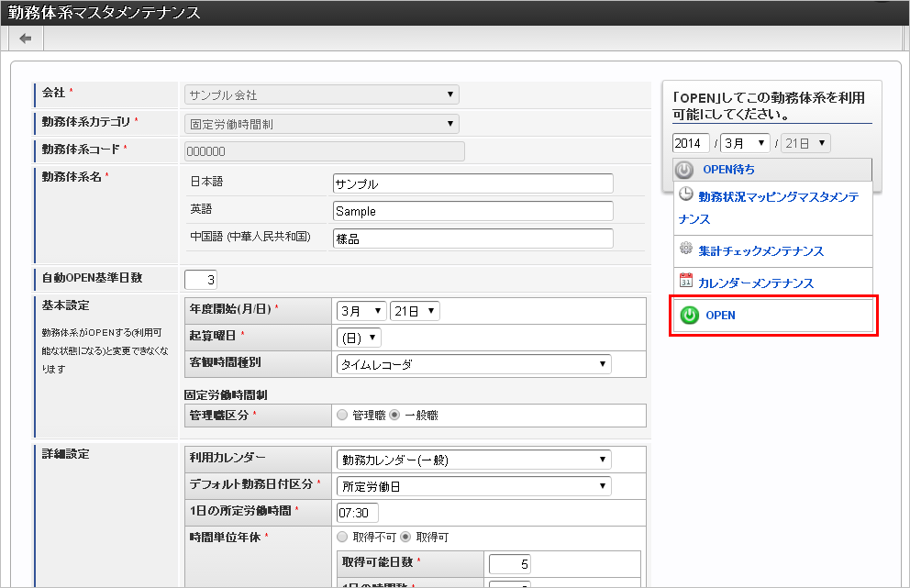Click the OPEN待ち status label
The width and height of the screenshot is (910, 588).
[x=729, y=170]
